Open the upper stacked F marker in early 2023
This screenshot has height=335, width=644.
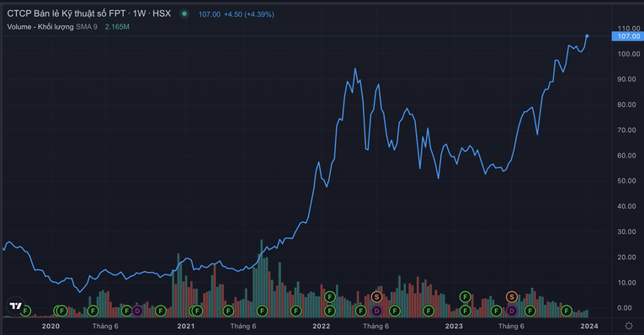(x=465, y=297)
